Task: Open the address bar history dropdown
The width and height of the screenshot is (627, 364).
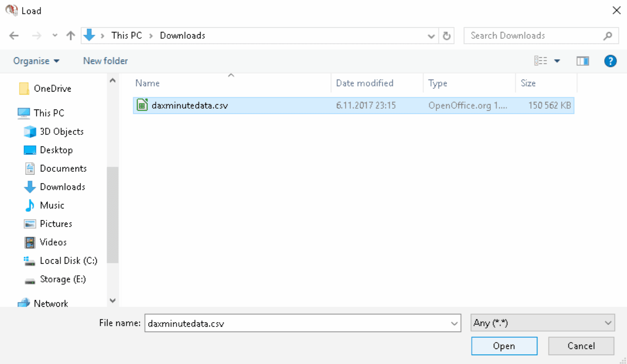Action: click(431, 36)
